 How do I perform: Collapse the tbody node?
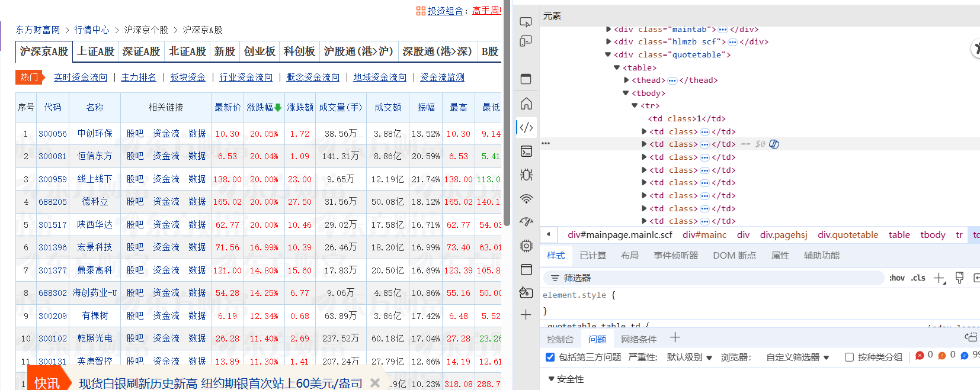coord(626,93)
